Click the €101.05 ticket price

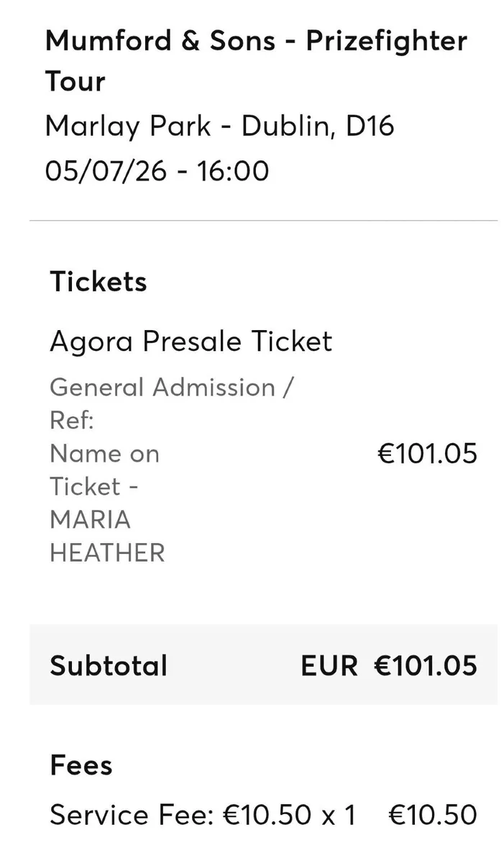[427, 454]
